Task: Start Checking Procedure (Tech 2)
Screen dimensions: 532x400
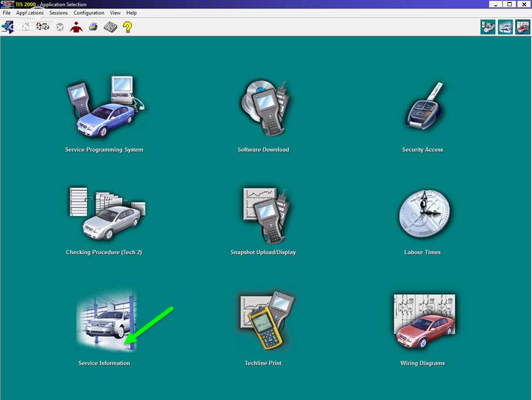Action: pyautogui.click(x=108, y=214)
